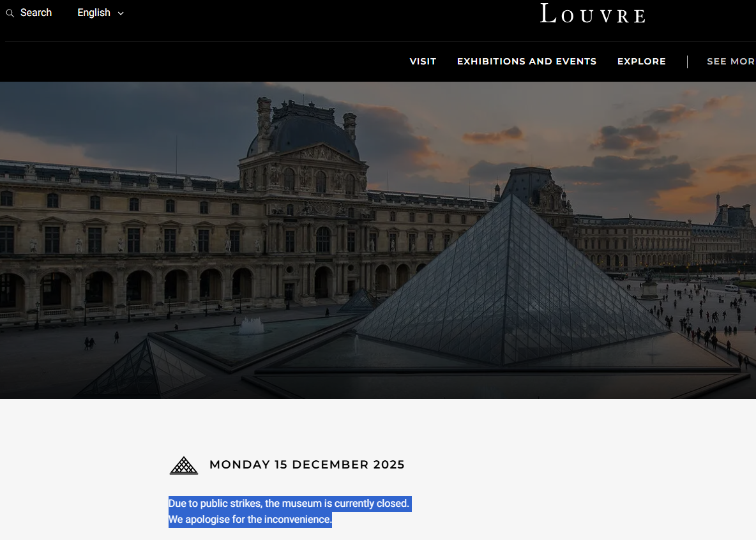Select the SEE MORE navigation item
Viewport: 756px width, 540px height.
tap(731, 61)
